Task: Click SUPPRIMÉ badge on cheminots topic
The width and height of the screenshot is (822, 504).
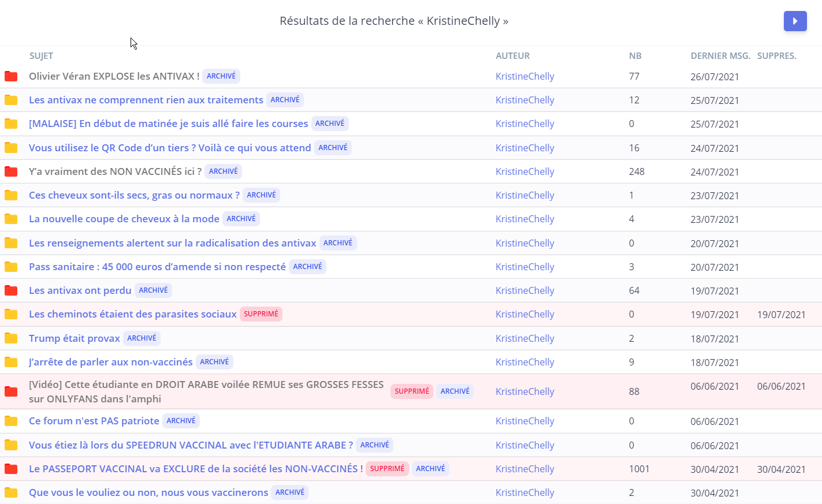Action: click(x=261, y=314)
